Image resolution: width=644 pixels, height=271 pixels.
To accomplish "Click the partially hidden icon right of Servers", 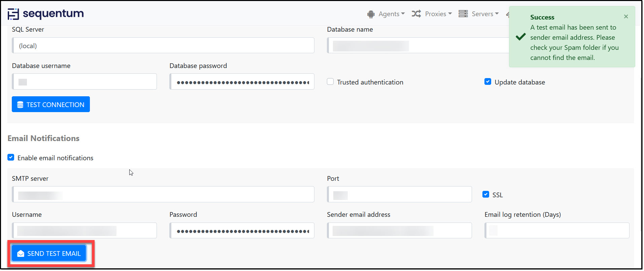I will pyautogui.click(x=508, y=14).
